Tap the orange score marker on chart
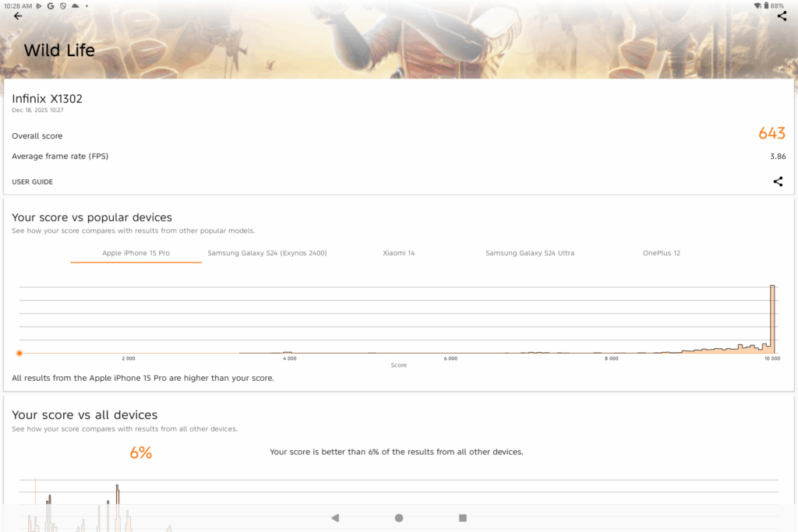The width and height of the screenshot is (798, 532). [19, 353]
